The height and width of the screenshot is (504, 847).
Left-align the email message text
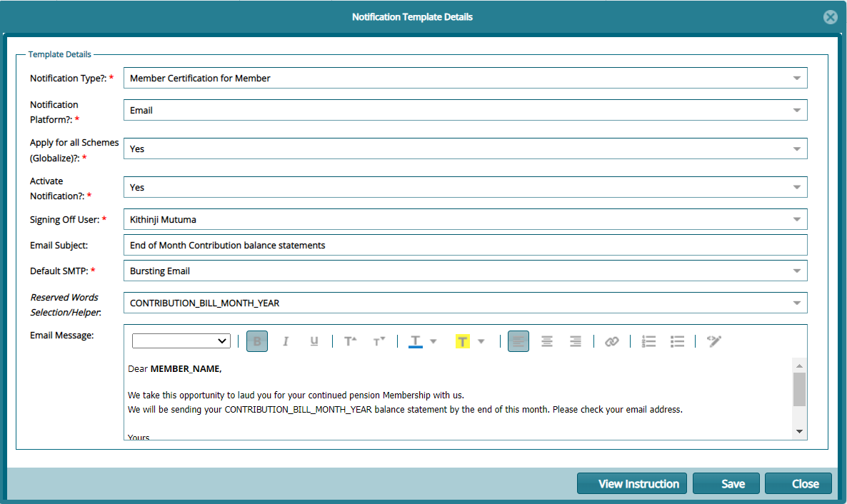[x=518, y=341]
